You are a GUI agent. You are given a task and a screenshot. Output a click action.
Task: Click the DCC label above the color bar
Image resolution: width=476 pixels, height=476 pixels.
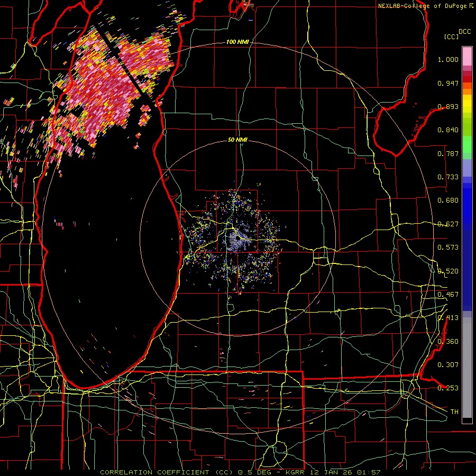pos(465,32)
